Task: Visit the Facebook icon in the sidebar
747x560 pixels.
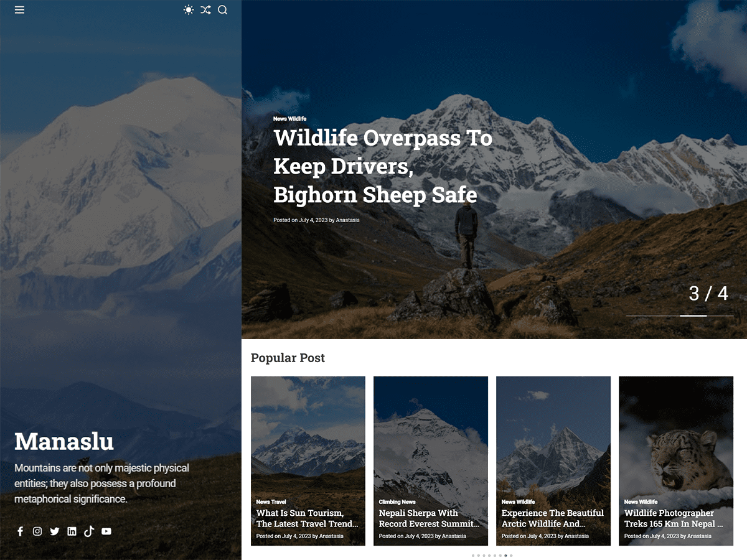Action: 20,531
